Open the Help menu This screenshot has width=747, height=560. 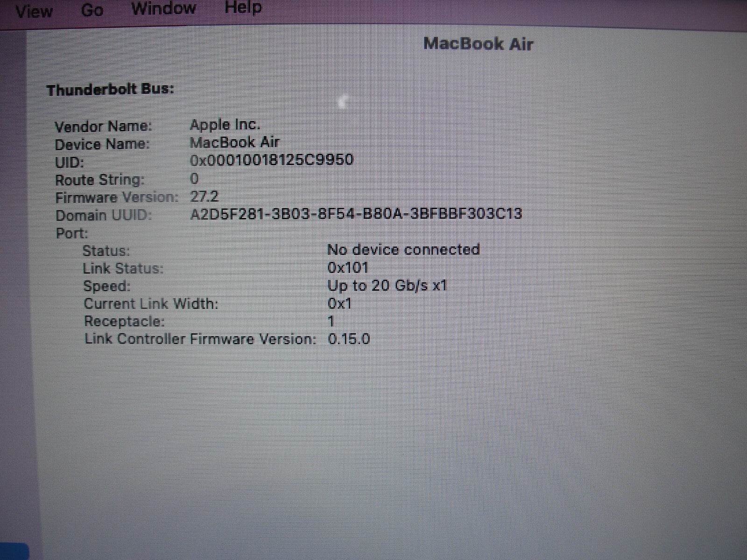(x=243, y=7)
